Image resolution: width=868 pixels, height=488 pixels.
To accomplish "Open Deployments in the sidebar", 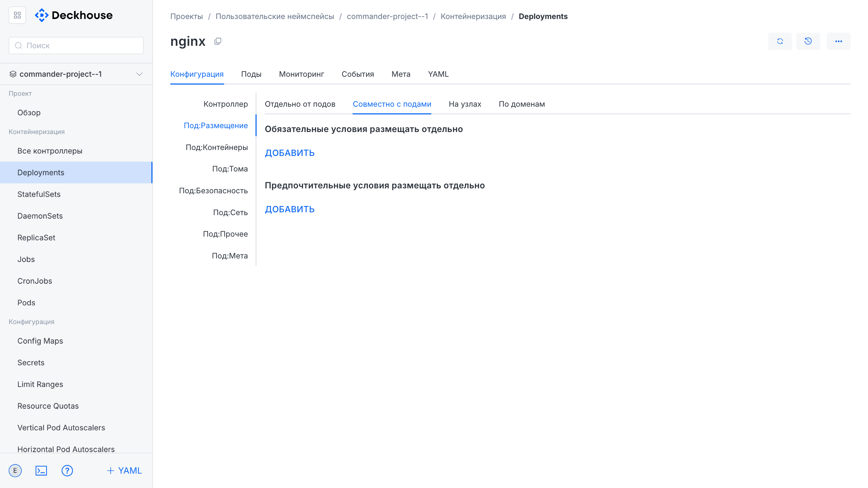I will (76, 173).
